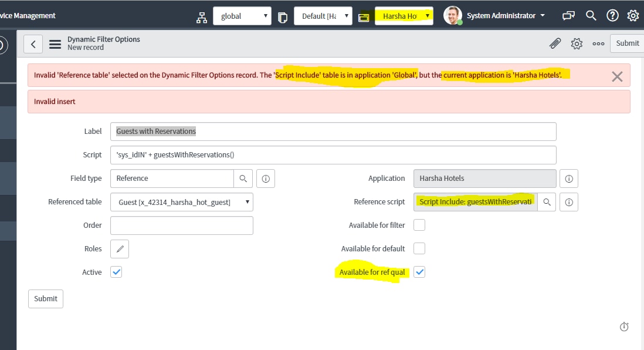The width and height of the screenshot is (644, 350).
Task: Open the update set picker icon
Action: [283, 17]
